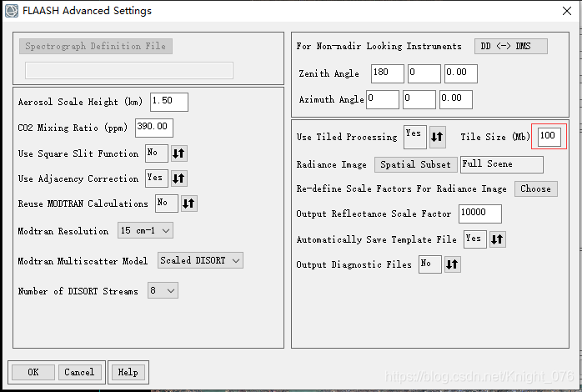The image size is (582, 392).
Task: Click the Use Square Slit Function No value
Action: point(157,153)
